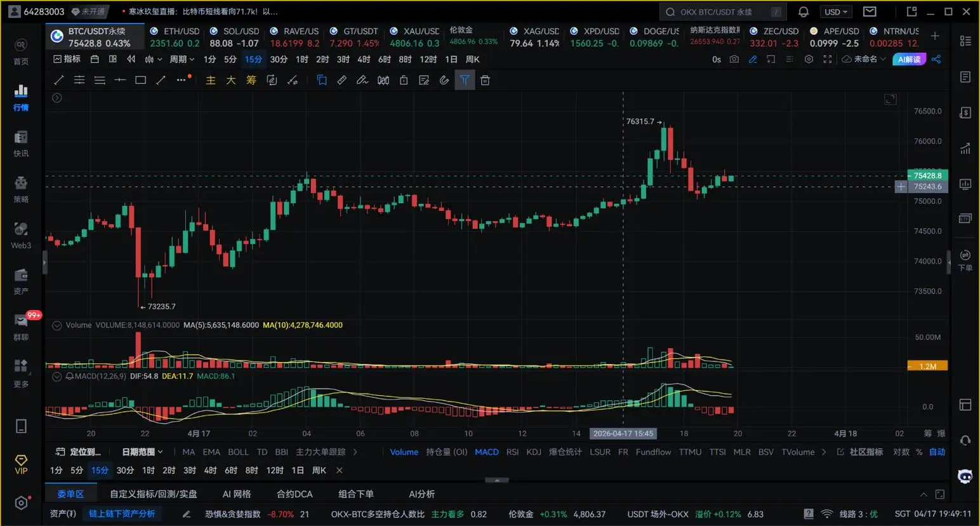Open the 群聊 group chat with 99+ badge
The width and height of the screenshot is (980, 526).
[x=21, y=327]
